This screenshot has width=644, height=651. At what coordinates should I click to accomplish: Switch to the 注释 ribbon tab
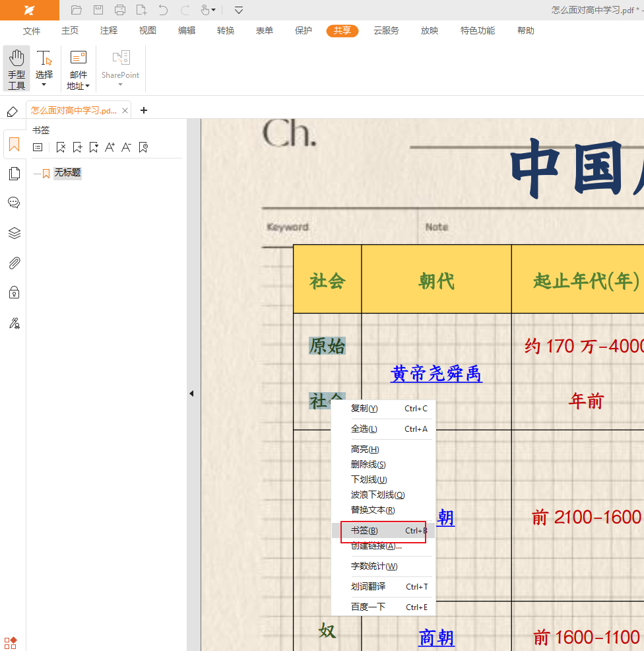coord(109,30)
